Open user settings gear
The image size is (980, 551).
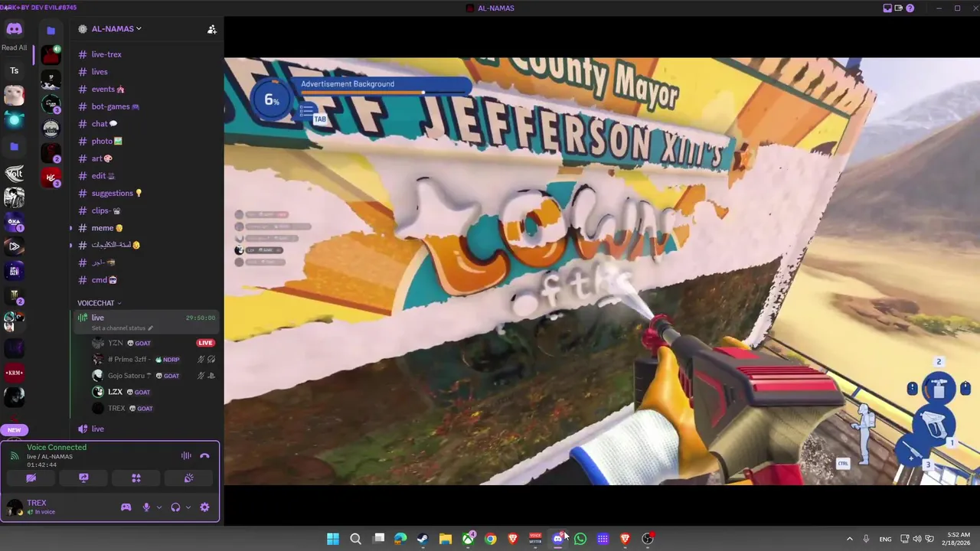[204, 507]
